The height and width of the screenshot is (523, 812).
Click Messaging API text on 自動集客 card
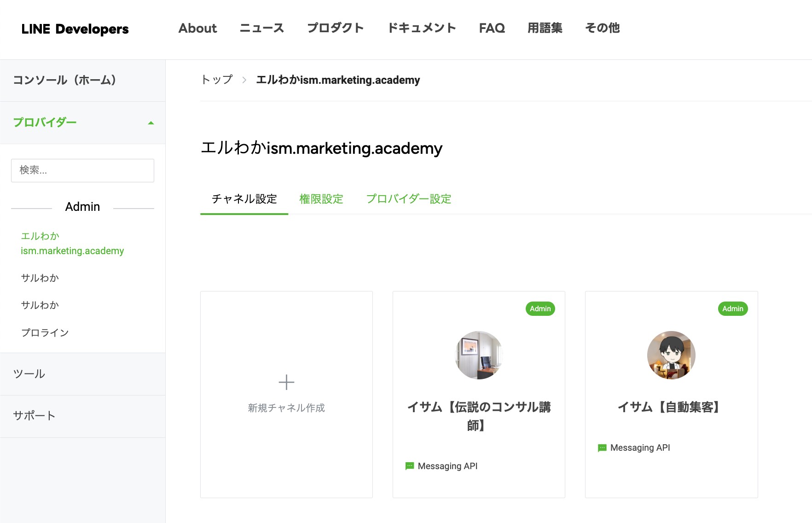point(640,447)
